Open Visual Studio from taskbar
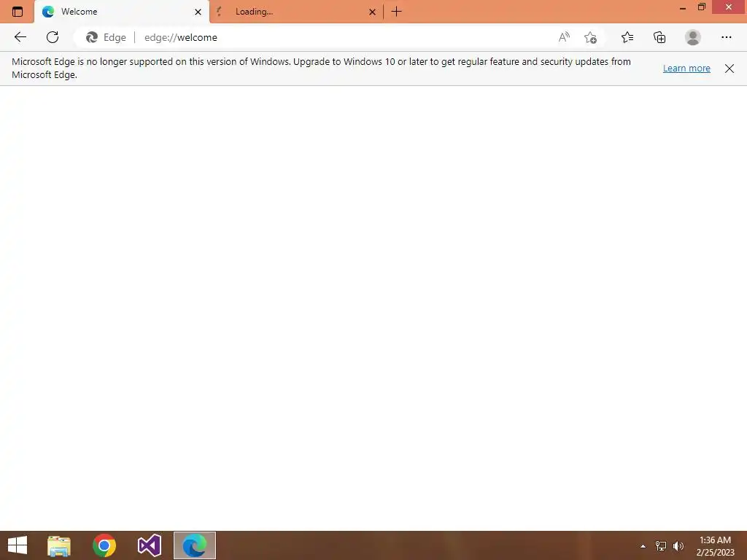 150,545
